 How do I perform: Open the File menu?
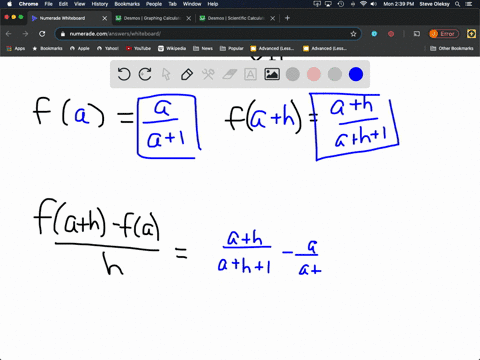pyautogui.click(x=49, y=4)
